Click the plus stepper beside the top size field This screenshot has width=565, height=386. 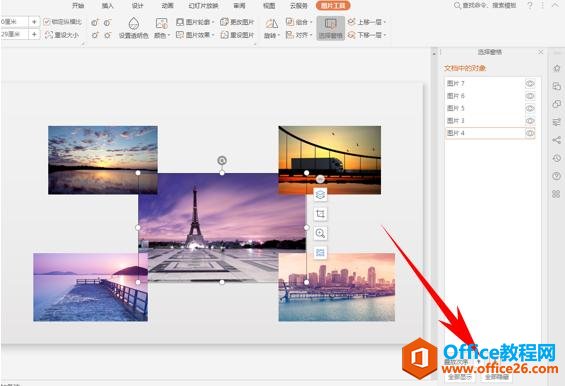tap(34, 22)
